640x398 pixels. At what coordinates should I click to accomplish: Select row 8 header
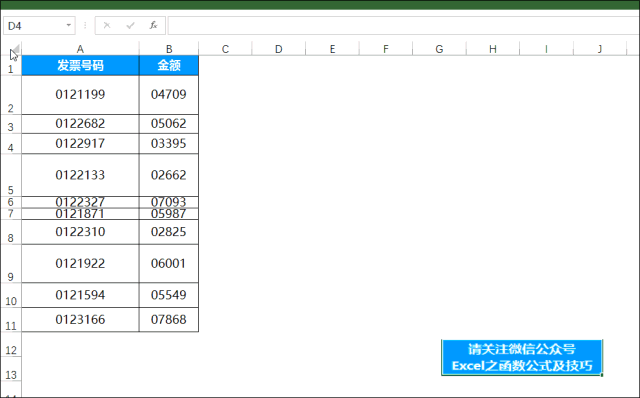[11, 232]
